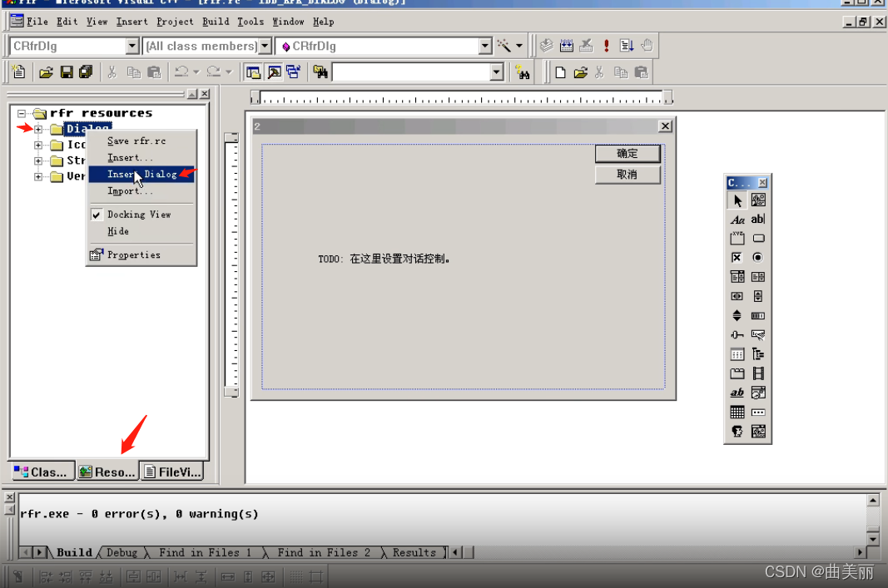This screenshot has width=888, height=588.
Task: Toggle the Workspace window toolbar icon
Action: 253,72
